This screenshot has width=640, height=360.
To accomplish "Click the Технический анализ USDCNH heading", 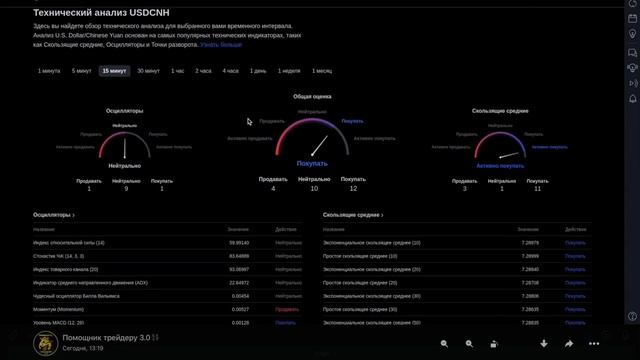I will [x=101, y=13].
